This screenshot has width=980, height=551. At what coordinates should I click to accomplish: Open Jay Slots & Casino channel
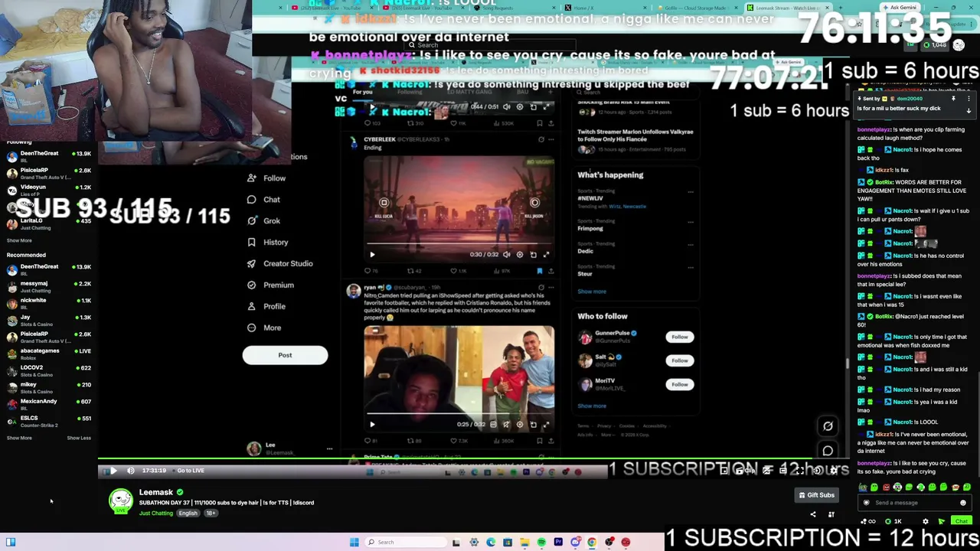[x=47, y=321]
